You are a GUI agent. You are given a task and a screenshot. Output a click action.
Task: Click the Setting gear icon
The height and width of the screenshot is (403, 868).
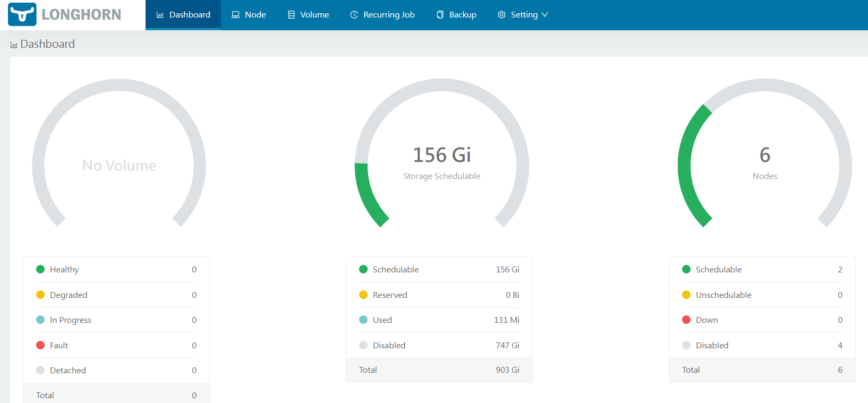501,15
